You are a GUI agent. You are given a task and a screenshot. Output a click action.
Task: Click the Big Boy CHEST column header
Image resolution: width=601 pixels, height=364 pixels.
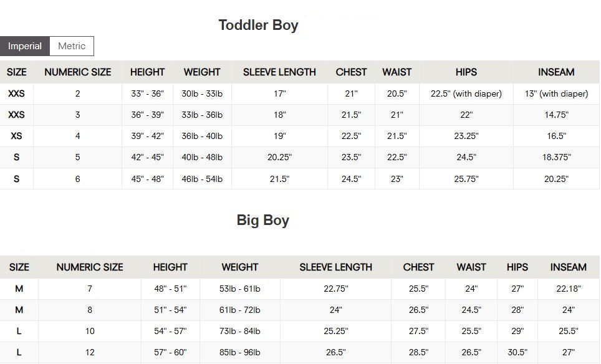pos(418,267)
